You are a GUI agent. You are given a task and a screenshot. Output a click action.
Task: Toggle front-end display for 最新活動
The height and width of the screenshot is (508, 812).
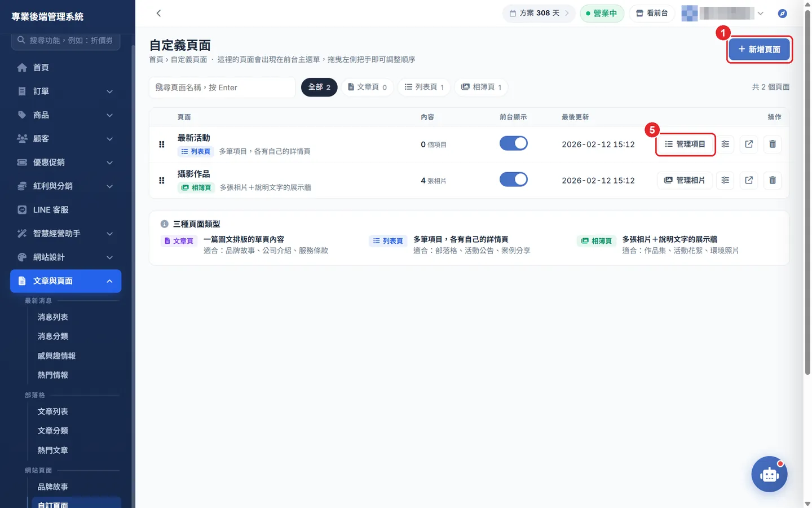point(514,143)
